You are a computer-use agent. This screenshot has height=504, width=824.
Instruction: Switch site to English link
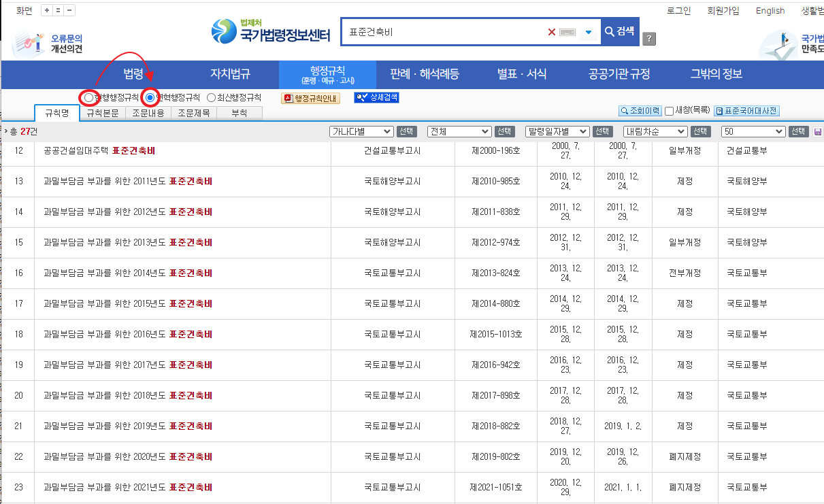tap(770, 10)
